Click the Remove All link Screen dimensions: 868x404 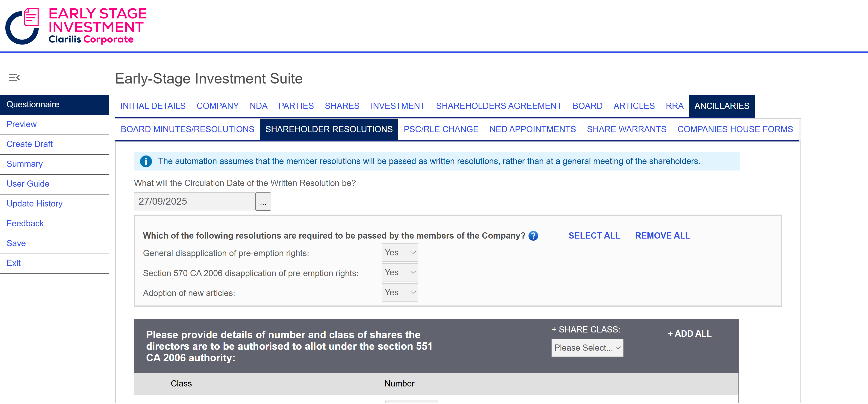(662, 236)
